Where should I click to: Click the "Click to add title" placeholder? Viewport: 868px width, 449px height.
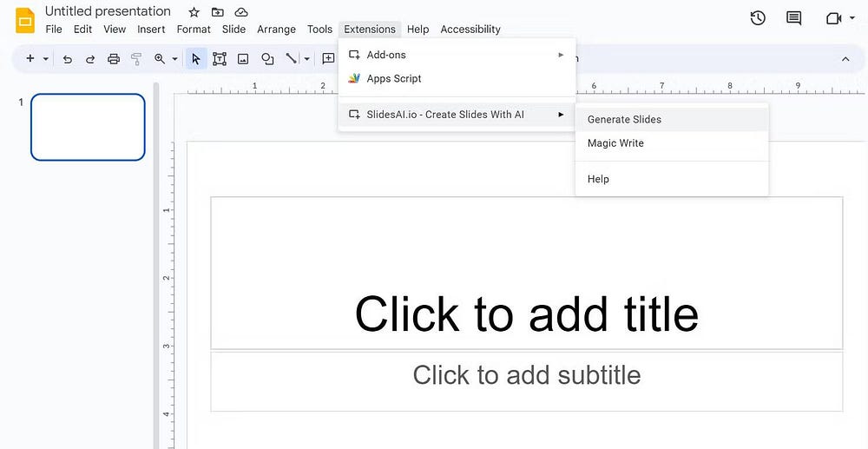tap(526, 313)
